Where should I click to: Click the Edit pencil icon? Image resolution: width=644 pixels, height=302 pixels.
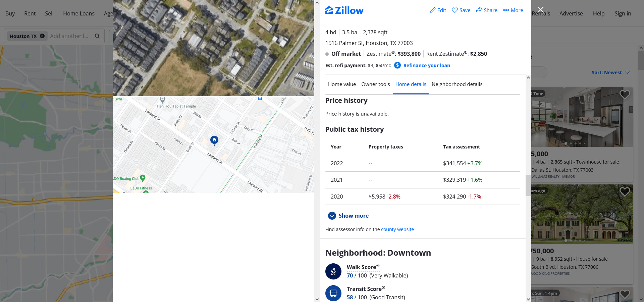[x=433, y=10]
